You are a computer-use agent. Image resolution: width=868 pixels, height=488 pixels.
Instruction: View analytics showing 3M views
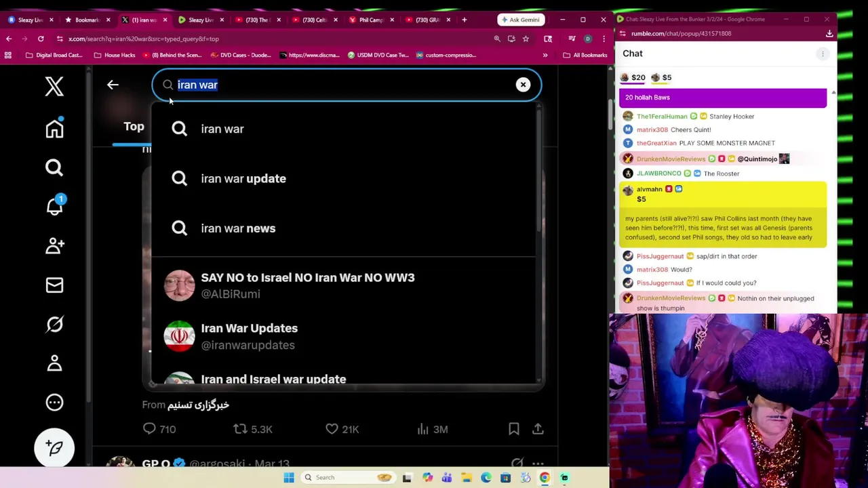432,429
